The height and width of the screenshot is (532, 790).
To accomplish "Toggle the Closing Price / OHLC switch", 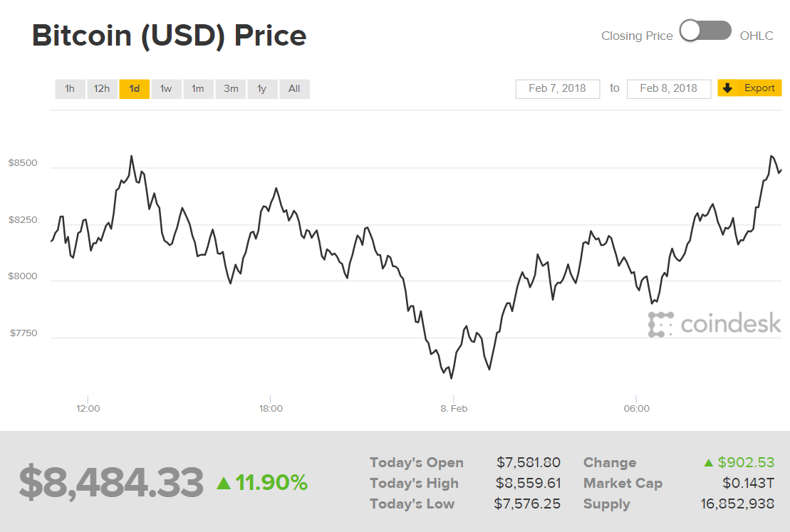I will click(705, 31).
